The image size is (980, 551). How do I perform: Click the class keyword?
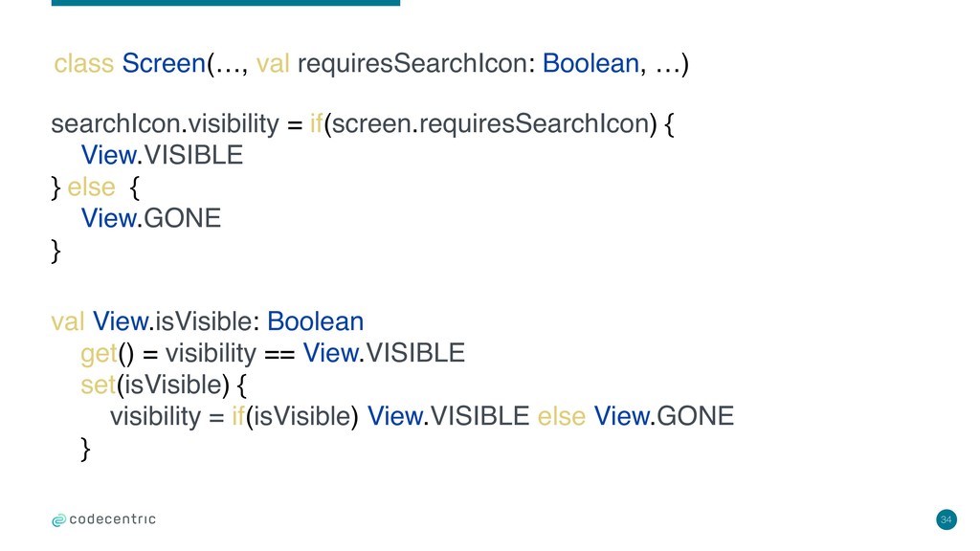point(84,63)
